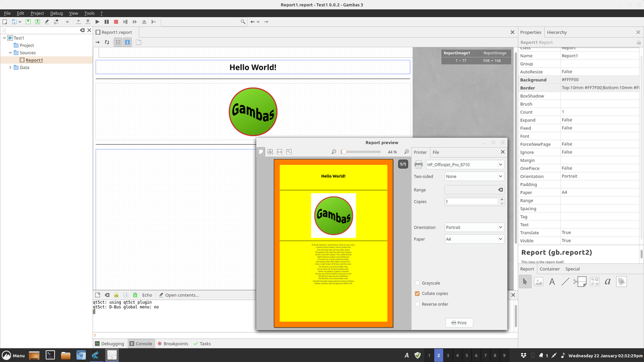The width and height of the screenshot is (644, 362).
Task: Click the project tree search field
Action: tap(39, 31)
